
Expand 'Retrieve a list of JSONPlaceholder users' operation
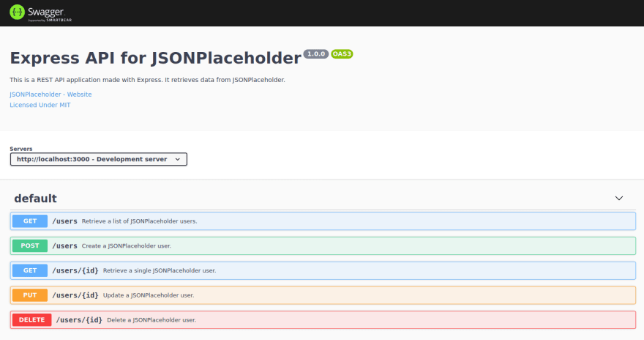(323, 221)
